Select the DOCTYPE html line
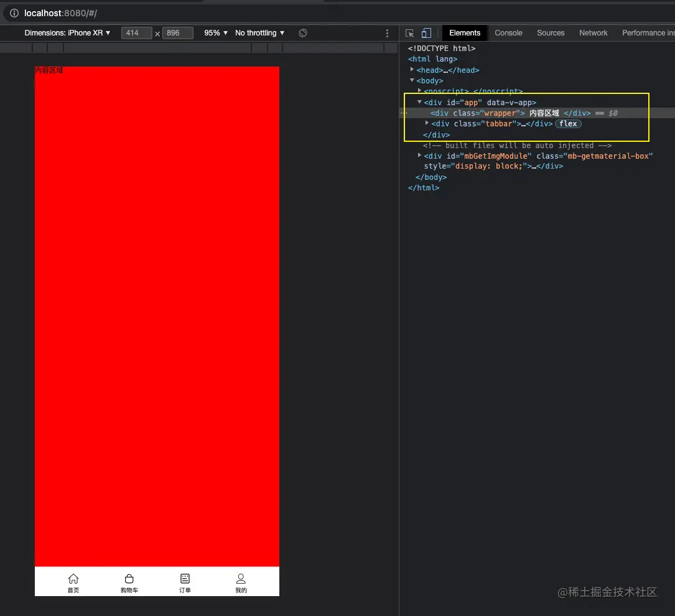 coord(442,49)
